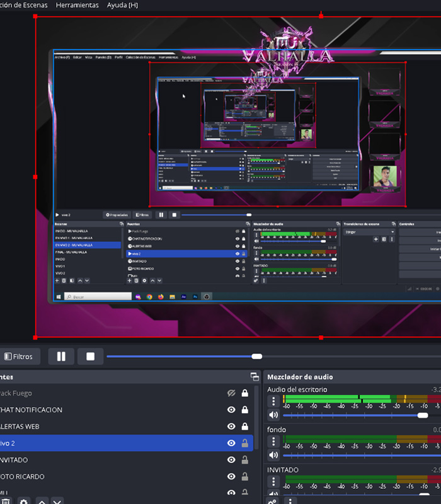Hide the CHAT NOTIFICACION source
Viewport: 441px width, 504px height.
[231, 410]
